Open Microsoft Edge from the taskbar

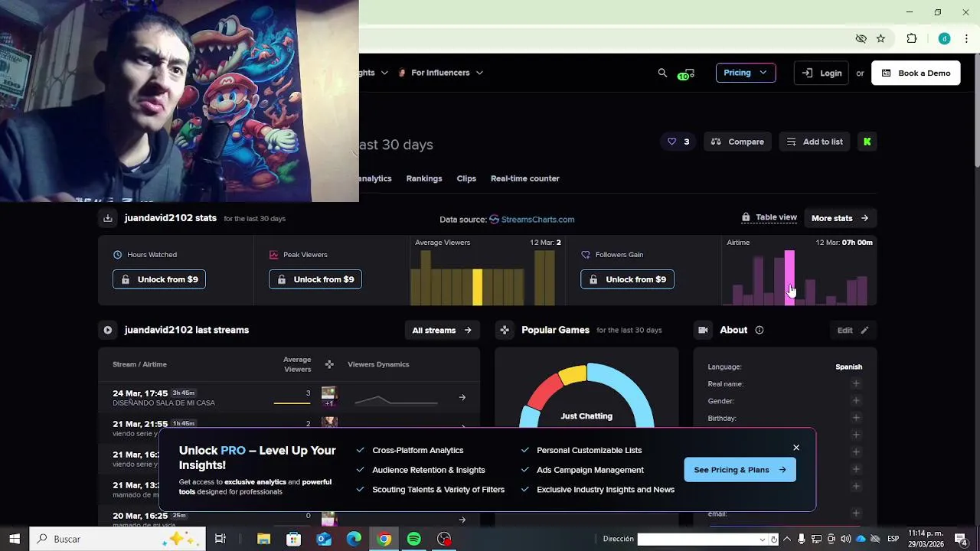(354, 539)
